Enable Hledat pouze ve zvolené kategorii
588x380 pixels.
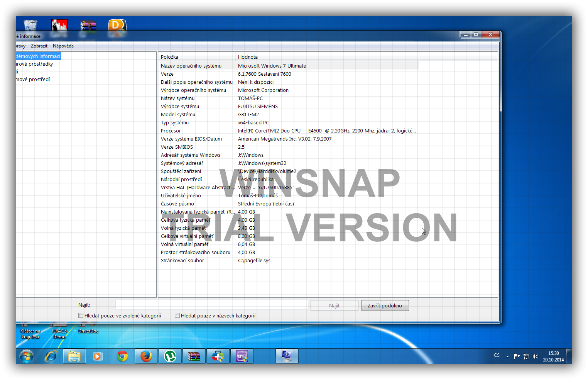[81, 316]
